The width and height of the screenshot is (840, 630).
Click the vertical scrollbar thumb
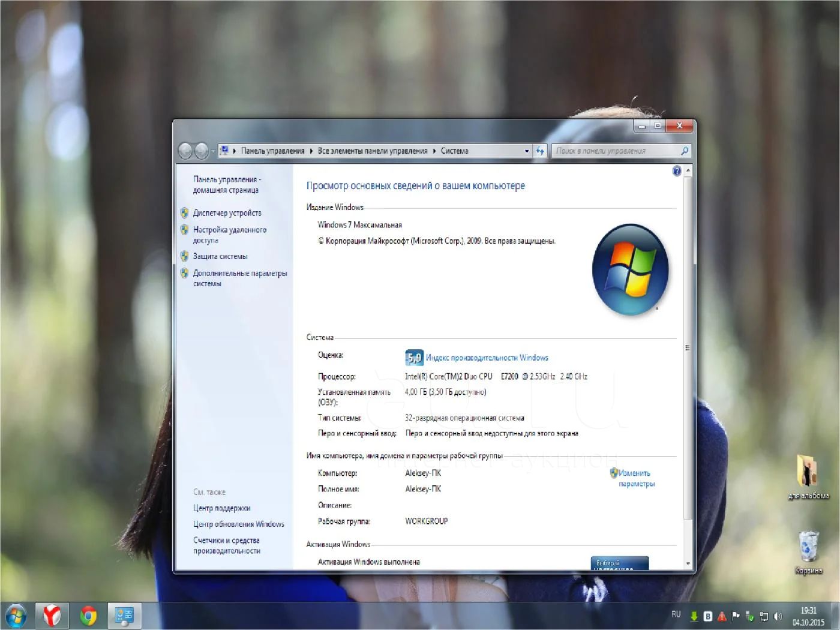pos(688,348)
